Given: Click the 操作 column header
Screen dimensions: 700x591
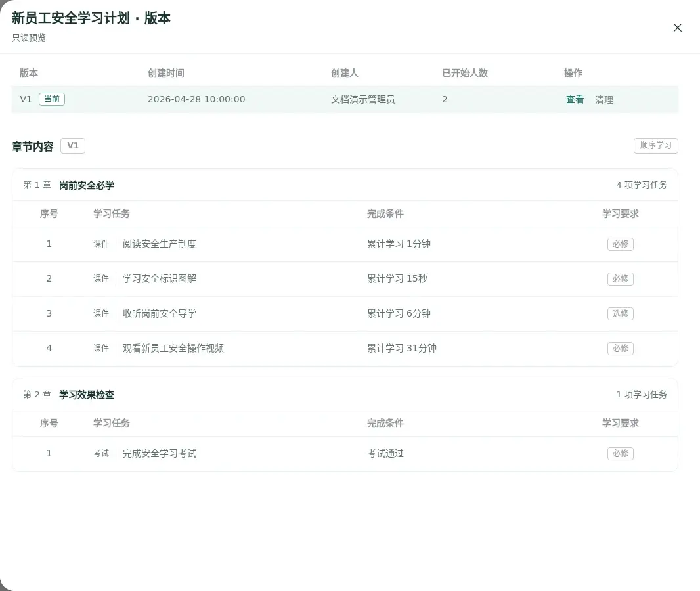Looking at the screenshot, I should 573,73.
